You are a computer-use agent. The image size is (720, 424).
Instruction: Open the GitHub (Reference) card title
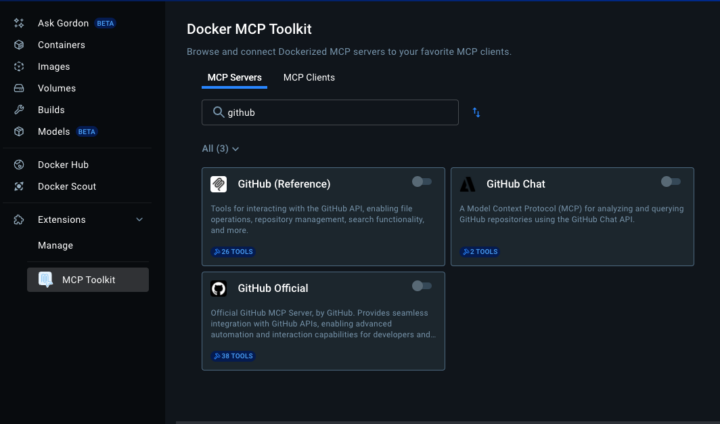pos(284,184)
